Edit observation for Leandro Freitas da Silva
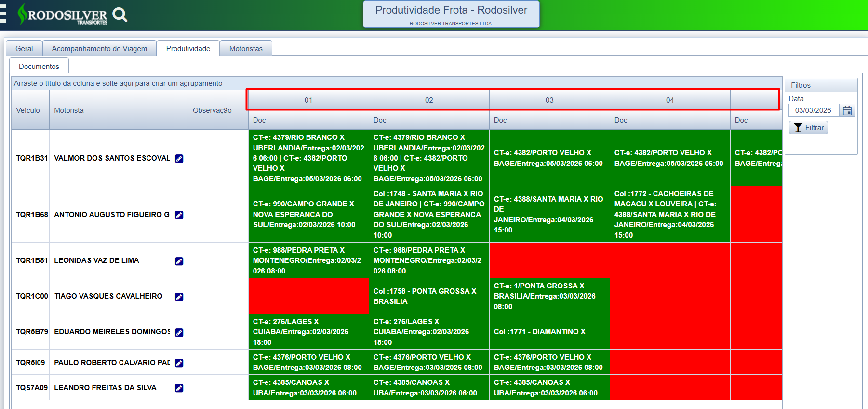Image resolution: width=868 pixels, height=409 pixels. tap(179, 388)
